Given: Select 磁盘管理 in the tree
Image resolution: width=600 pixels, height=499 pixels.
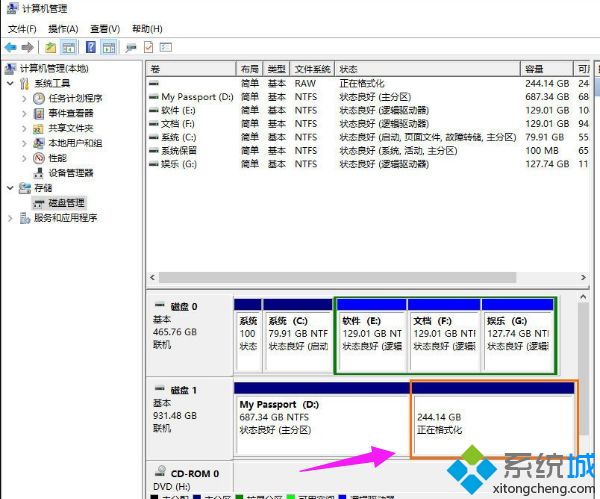Looking at the screenshot, I should coord(66,203).
